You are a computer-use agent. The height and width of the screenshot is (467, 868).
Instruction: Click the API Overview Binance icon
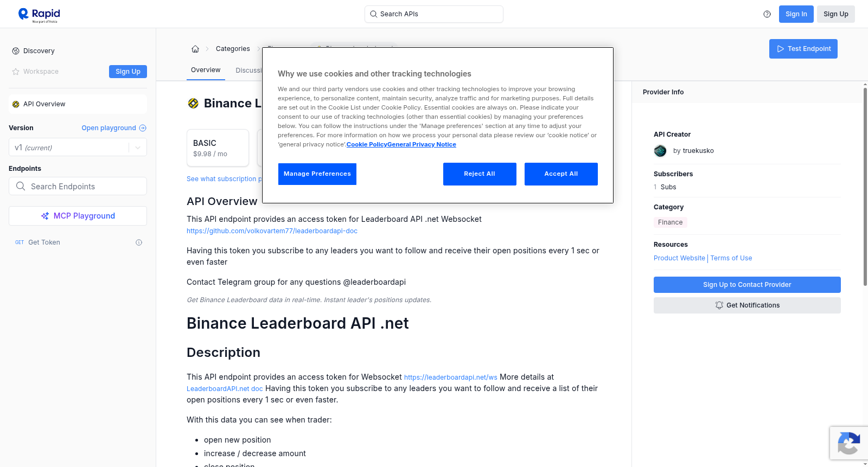click(x=16, y=104)
